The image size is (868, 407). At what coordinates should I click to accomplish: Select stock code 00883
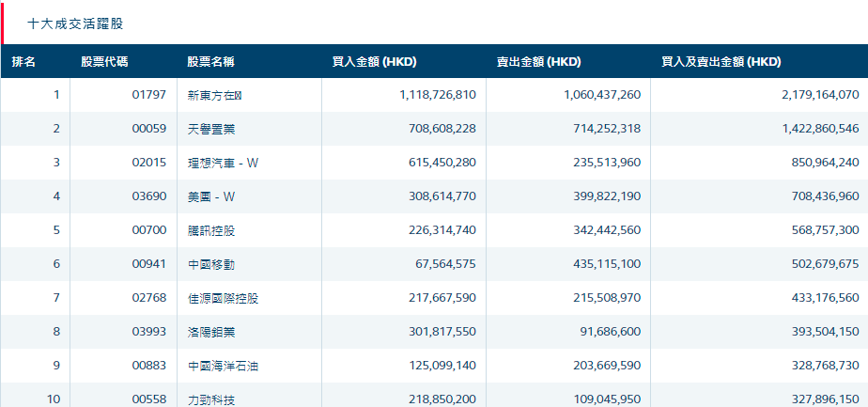coord(149,366)
